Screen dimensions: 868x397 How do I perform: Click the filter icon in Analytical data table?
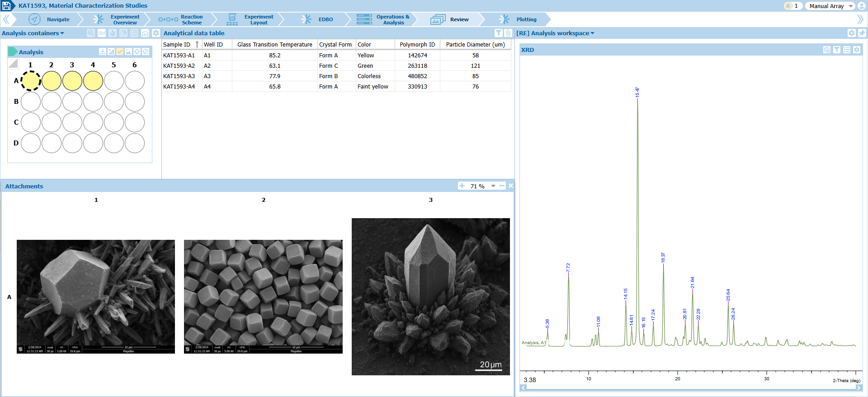pyautogui.click(x=498, y=33)
